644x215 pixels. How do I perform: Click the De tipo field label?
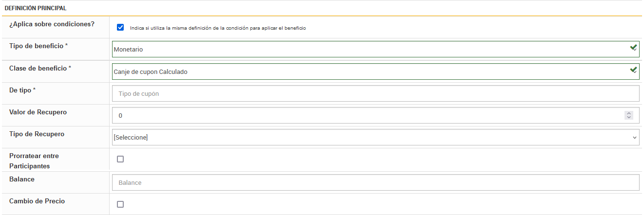(23, 90)
